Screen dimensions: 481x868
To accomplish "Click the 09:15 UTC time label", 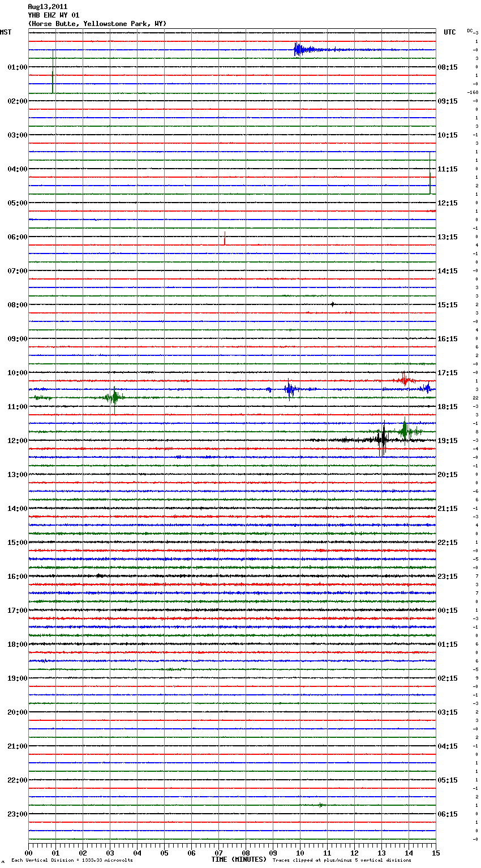I will (448, 101).
